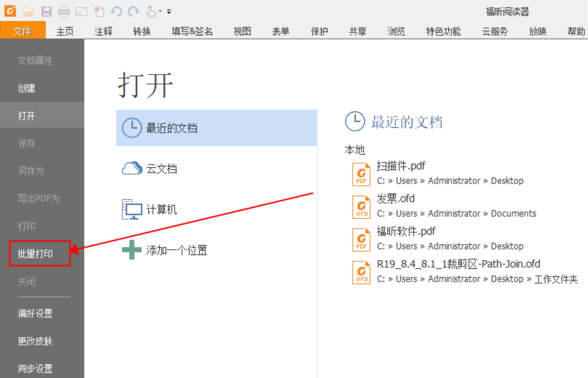Click the large clock icon in the 最近的文档 header
The image size is (588, 378).
355,121
